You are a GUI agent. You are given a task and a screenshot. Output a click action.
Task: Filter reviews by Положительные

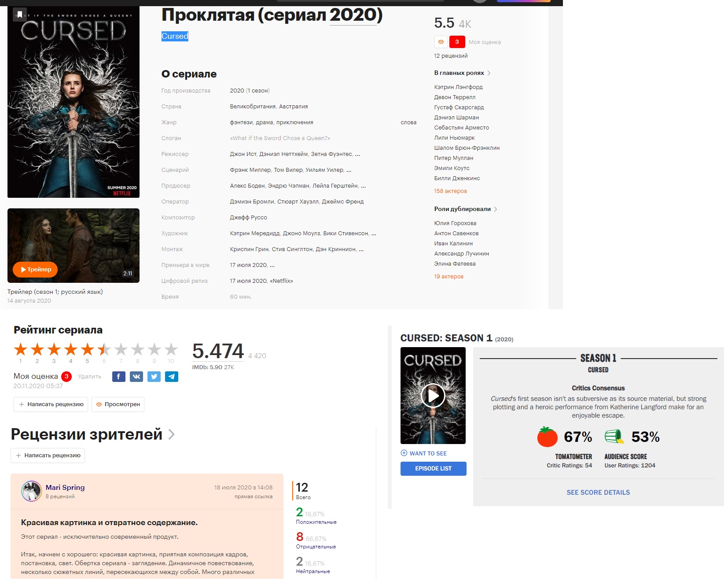pos(316,522)
